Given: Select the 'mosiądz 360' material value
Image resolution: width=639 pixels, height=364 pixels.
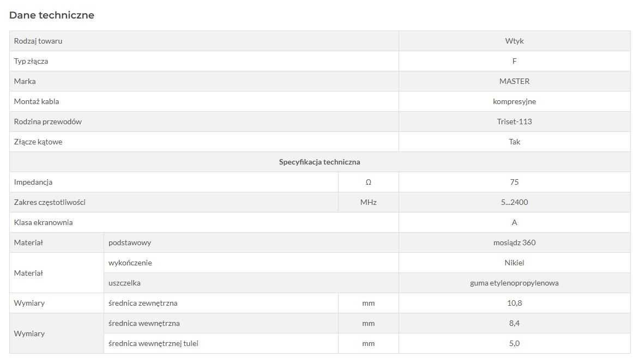Looking at the screenshot, I should (514, 242).
